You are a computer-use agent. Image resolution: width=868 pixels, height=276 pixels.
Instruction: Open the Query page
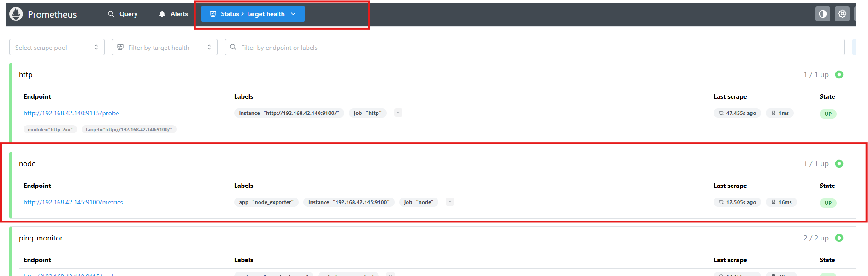[123, 14]
